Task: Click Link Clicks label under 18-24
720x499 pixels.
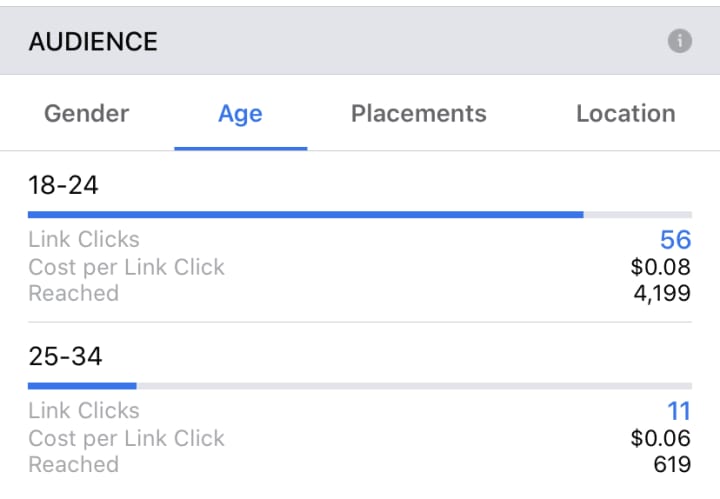Action: tap(84, 239)
